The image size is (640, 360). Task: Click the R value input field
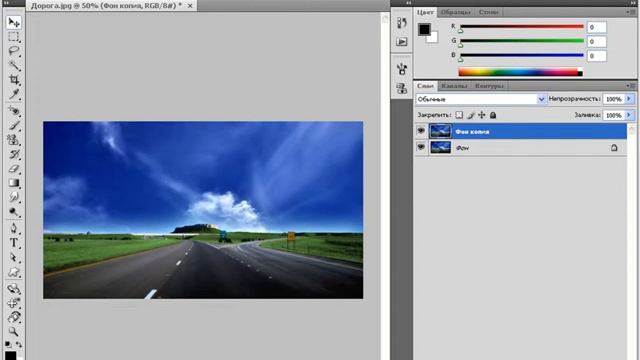[x=596, y=27]
